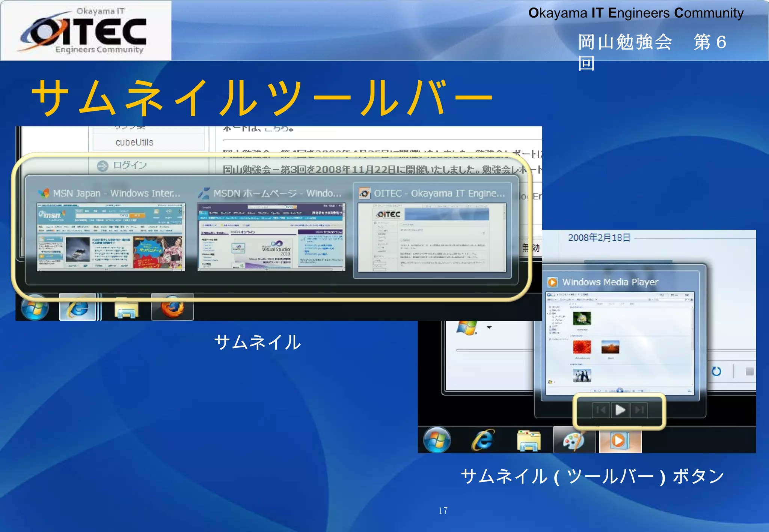Click the OITEC logo in slide header
The image size is (769, 532).
tap(86, 31)
